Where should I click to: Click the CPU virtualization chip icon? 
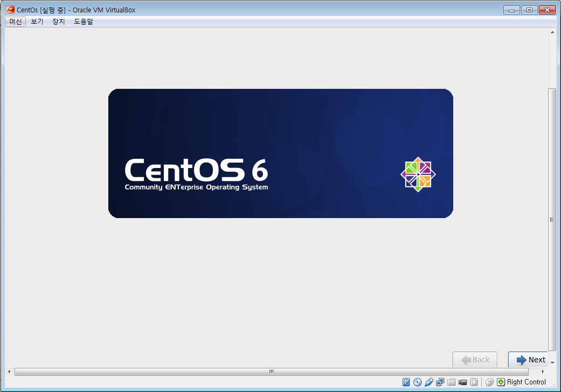pyautogui.click(x=474, y=382)
